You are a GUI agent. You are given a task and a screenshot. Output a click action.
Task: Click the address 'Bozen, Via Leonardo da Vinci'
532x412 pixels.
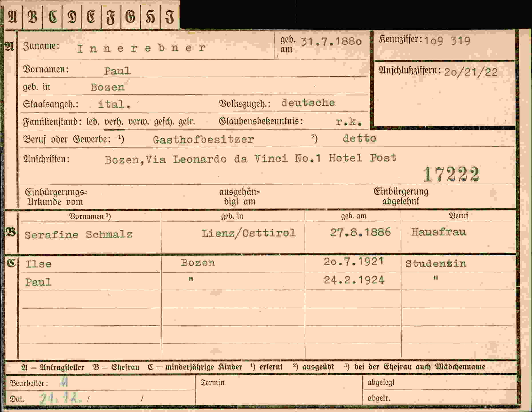pos(196,159)
